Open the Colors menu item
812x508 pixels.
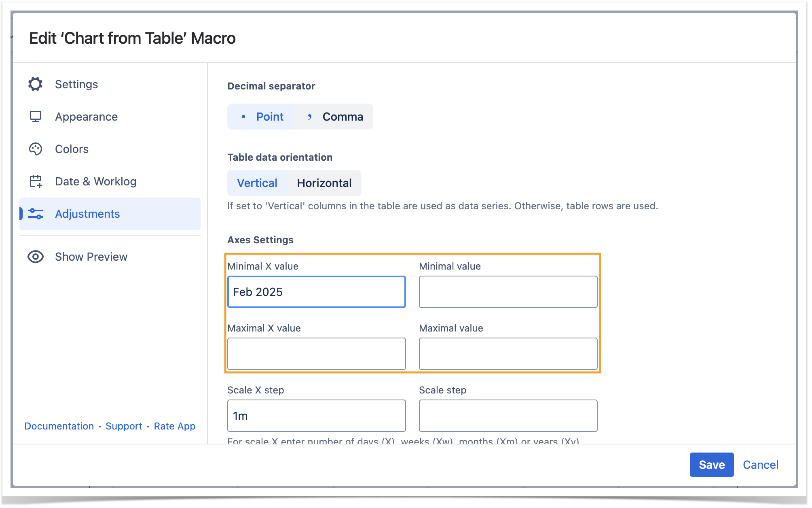(72, 149)
